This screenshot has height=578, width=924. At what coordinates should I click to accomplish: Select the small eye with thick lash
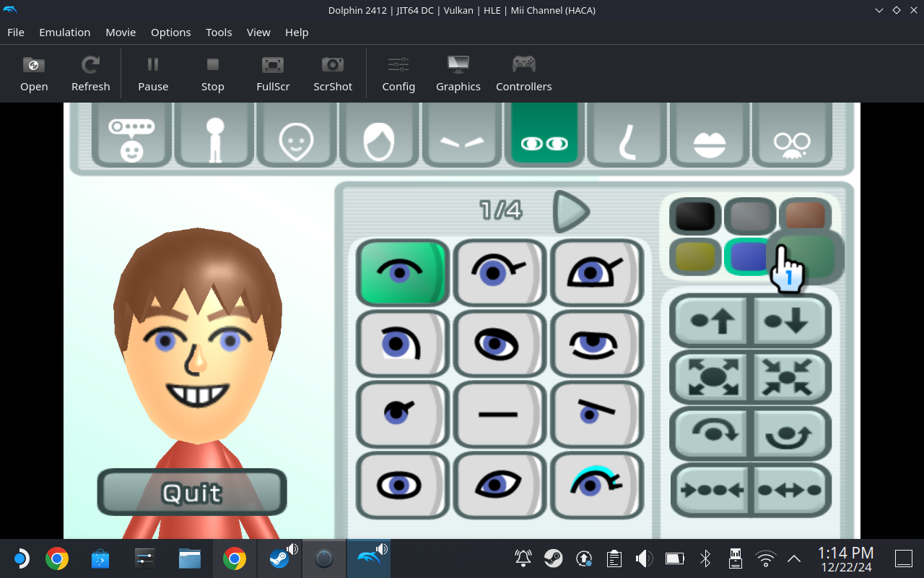(x=403, y=414)
